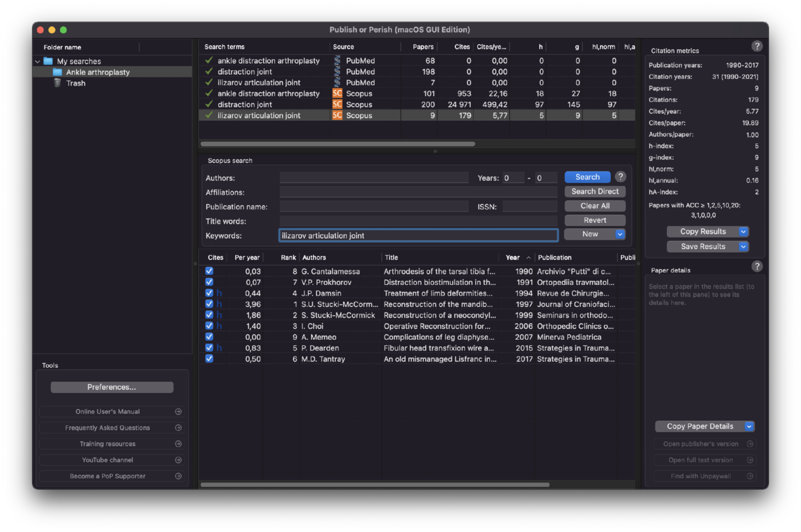Click Scopus icon of distraction joint row
The image size is (801, 532).
337,104
